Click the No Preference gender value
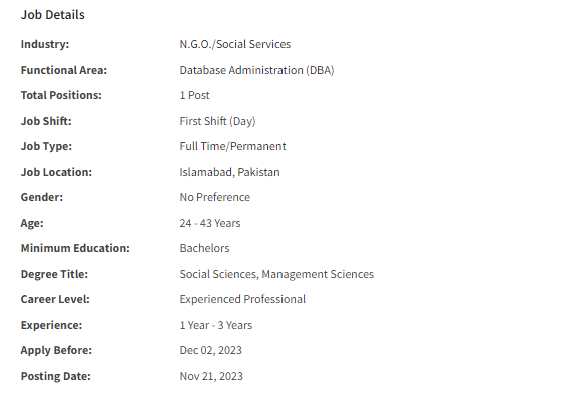The height and width of the screenshot is (393, 561). tap(215, 197)
